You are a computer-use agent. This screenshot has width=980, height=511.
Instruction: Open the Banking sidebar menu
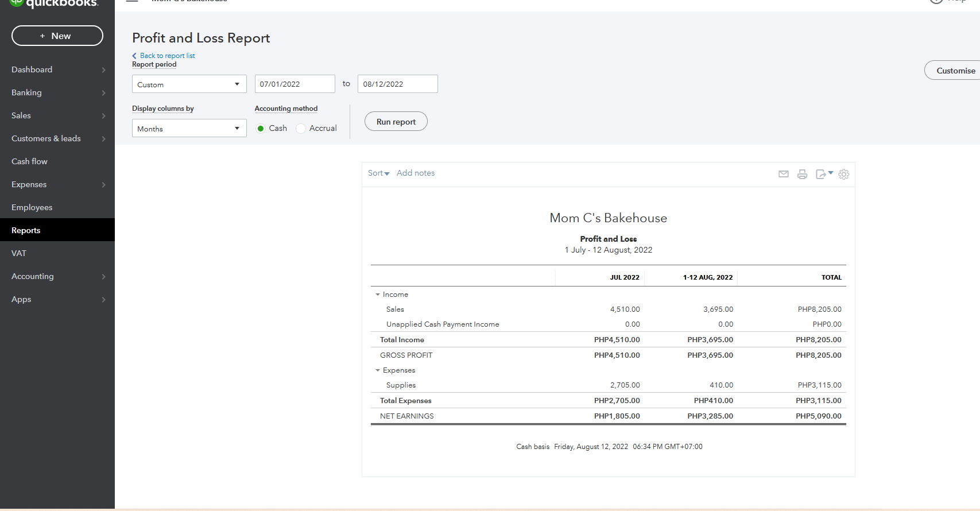(57, 92)
